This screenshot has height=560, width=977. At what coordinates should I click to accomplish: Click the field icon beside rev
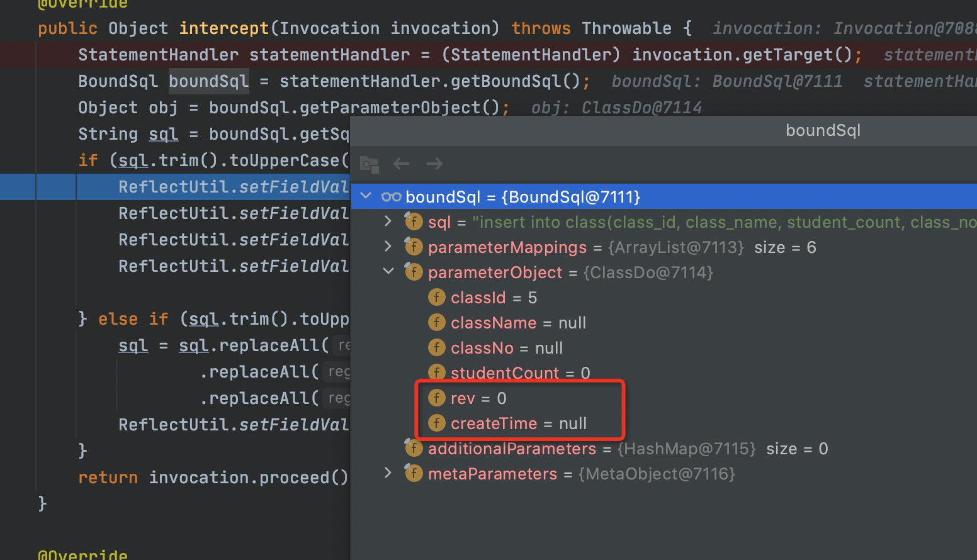coord(436,398)
